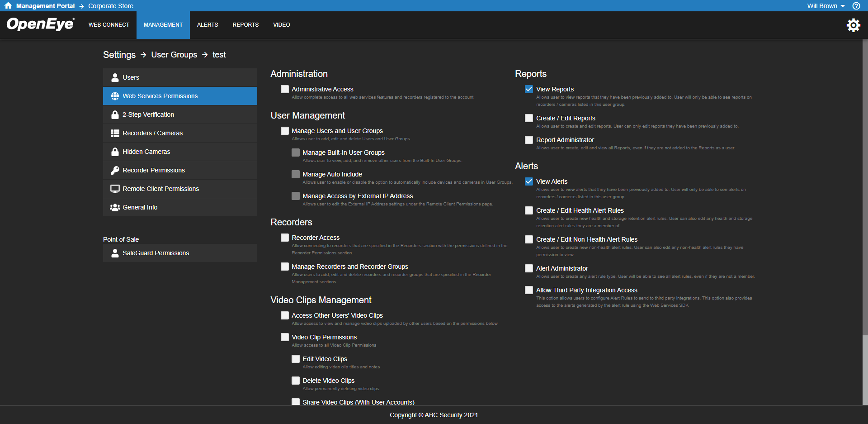This screenshot has height=424, width=868.
Task: Click the home icon in the portal bar
Action: click(x=7, y=6)
